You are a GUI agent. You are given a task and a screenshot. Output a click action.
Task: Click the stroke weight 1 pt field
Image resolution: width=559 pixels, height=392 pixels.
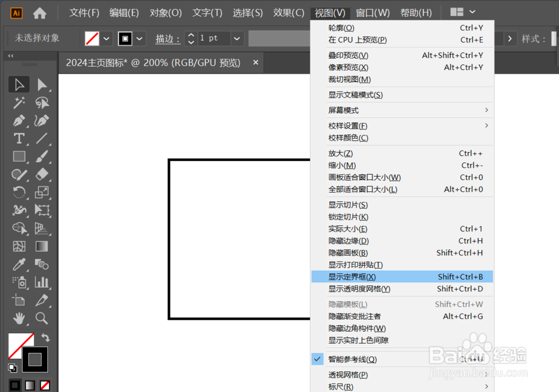pyautogui.click(x=214, y=39)
